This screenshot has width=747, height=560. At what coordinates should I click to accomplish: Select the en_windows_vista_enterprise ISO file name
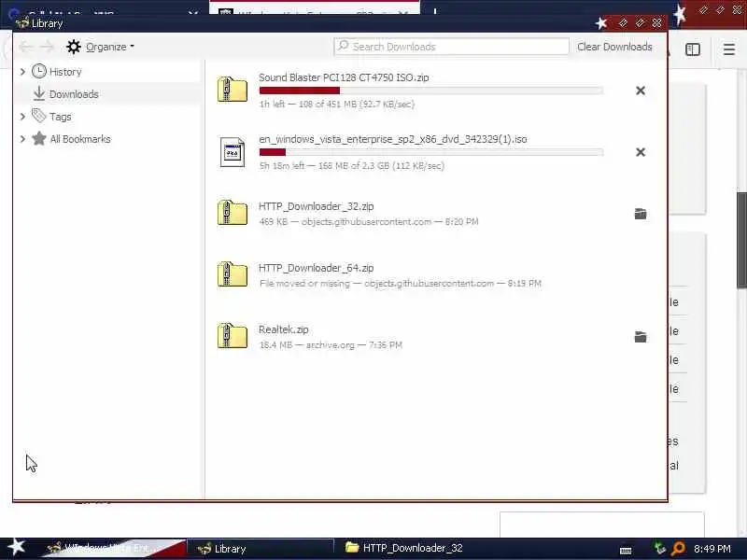(x=392, y=139)
